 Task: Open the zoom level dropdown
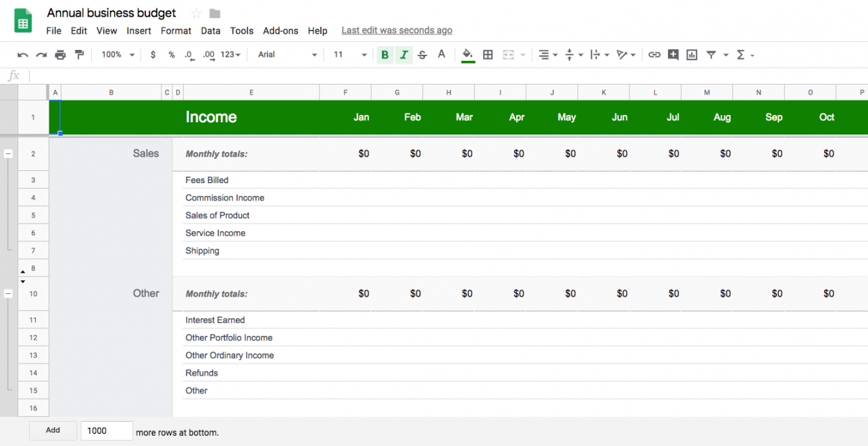click(x=118, y=55)
